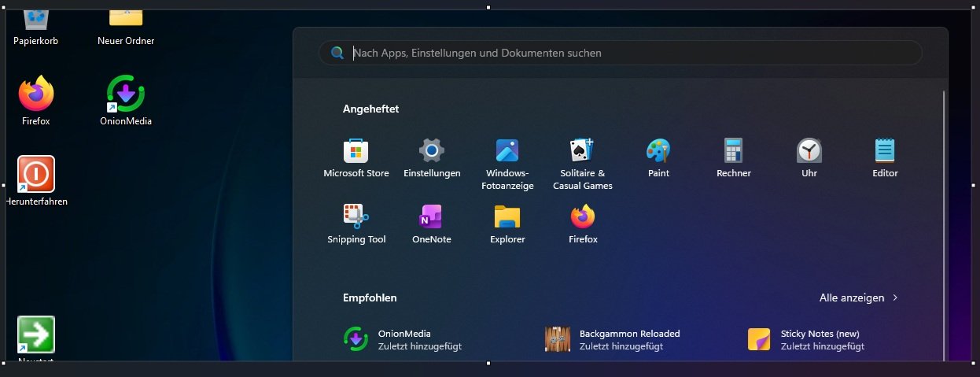Open the Rechner calculator app

pyautogui.click(x=733, y=157)
